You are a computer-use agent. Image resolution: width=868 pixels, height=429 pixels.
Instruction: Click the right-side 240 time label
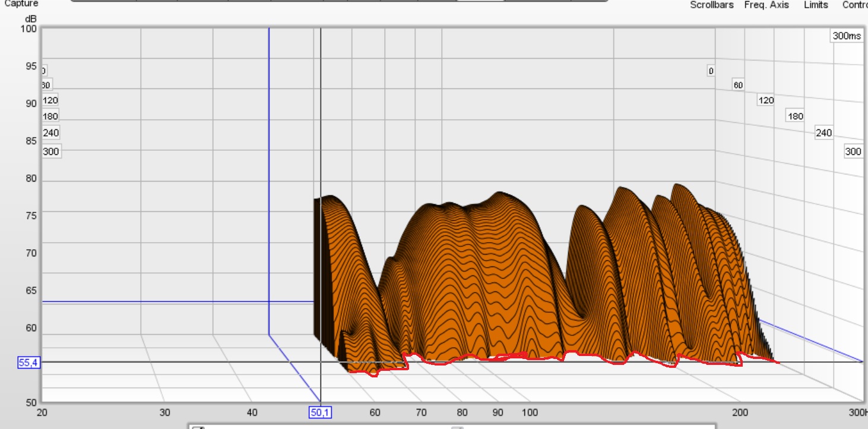823,133
